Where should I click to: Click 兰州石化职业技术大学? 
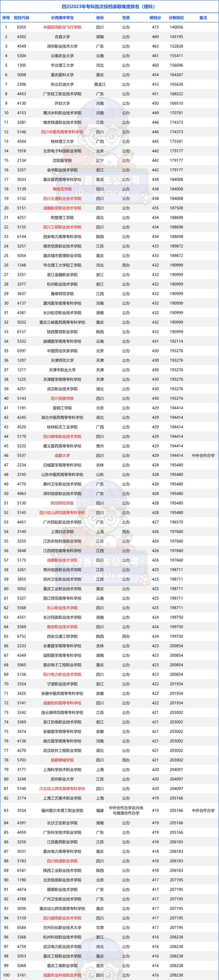[x=62, y=928]
